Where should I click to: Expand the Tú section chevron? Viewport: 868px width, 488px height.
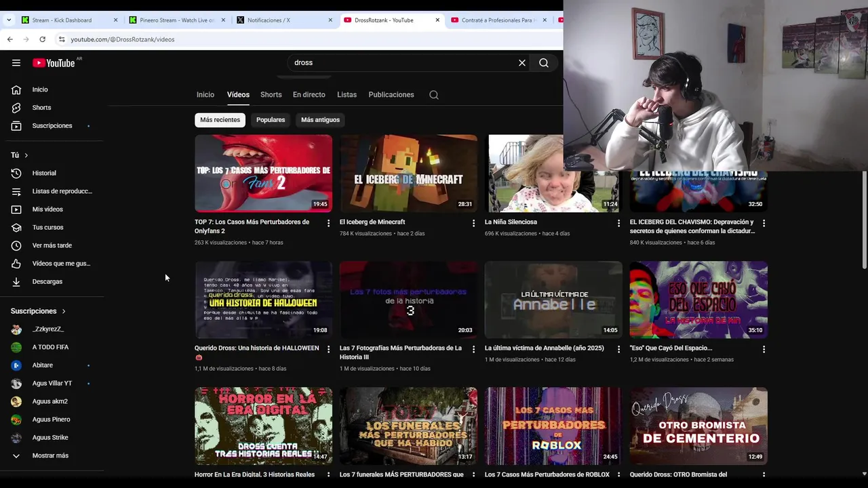[x=26, y=155]
